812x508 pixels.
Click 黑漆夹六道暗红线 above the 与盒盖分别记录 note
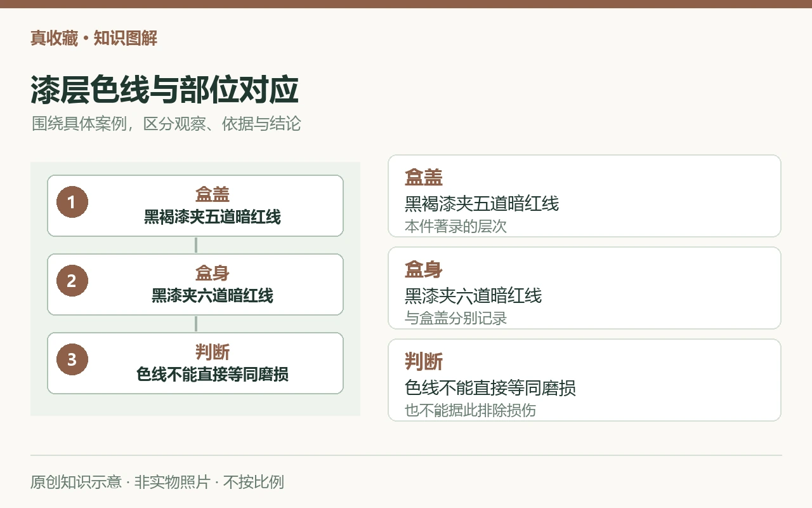(x=473, y=296)
